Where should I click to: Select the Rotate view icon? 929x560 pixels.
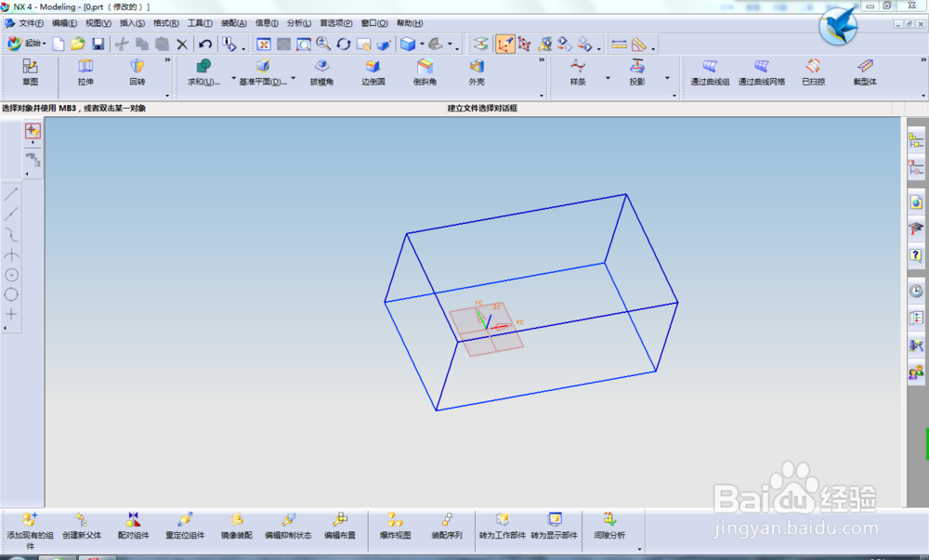(344, 45)
